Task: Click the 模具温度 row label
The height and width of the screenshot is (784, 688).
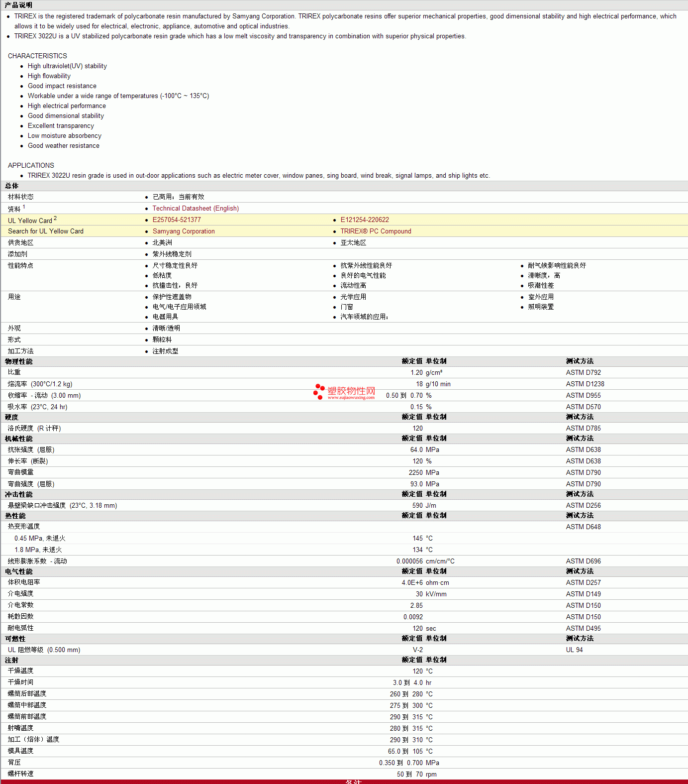Action: point(21,751)
